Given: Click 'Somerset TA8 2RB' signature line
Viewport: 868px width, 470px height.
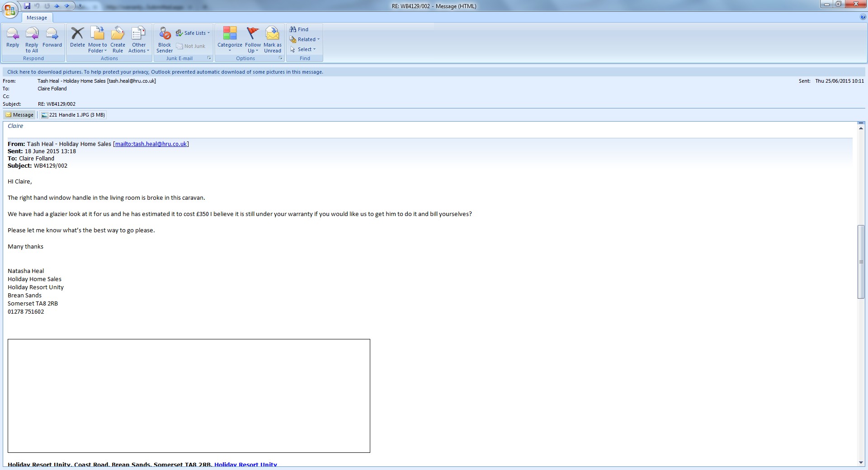Looking at the screenshot, I should pos(33,304).
